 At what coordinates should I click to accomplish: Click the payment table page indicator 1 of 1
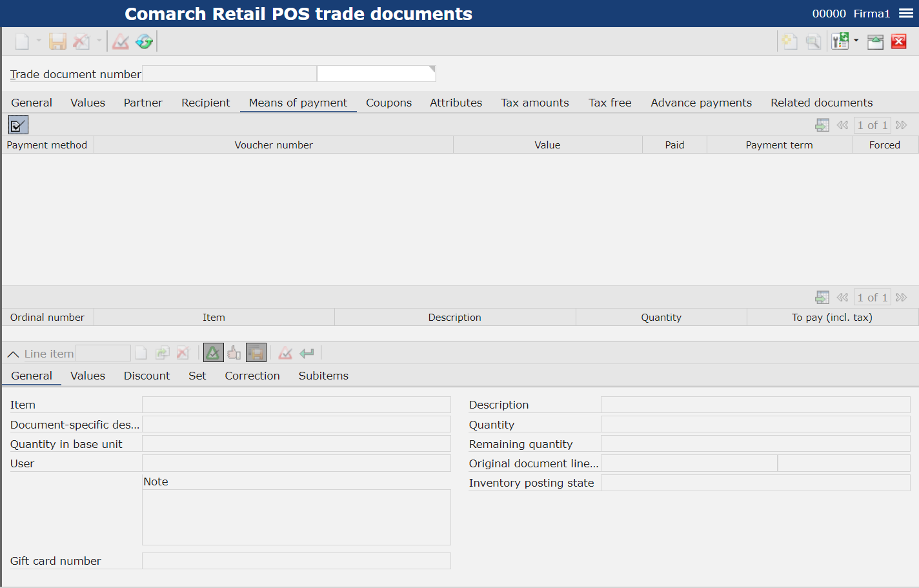tap(872, 125)
